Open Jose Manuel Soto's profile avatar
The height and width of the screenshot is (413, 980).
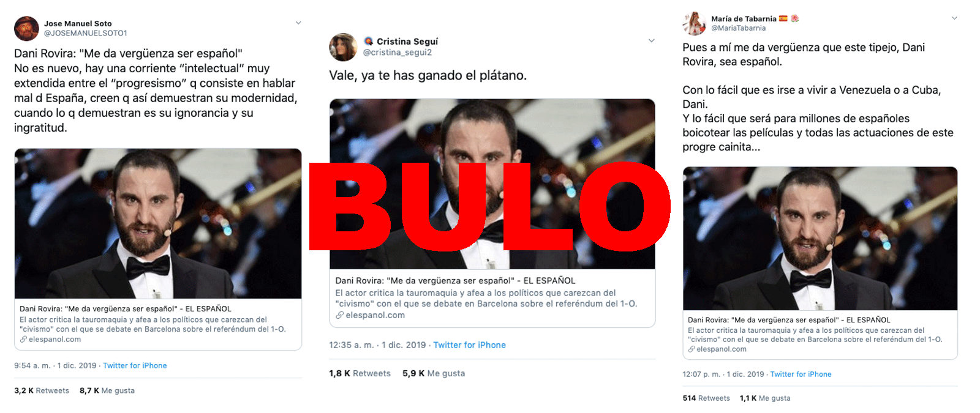(x=26, y=28)
